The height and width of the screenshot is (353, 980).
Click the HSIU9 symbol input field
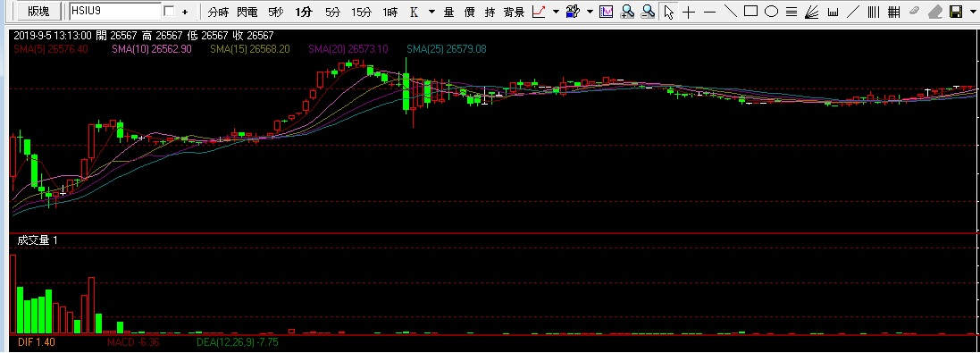click(115, 12)
